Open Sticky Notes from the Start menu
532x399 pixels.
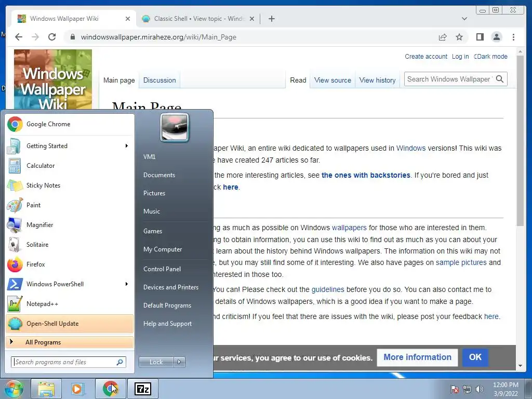(70, 185)
